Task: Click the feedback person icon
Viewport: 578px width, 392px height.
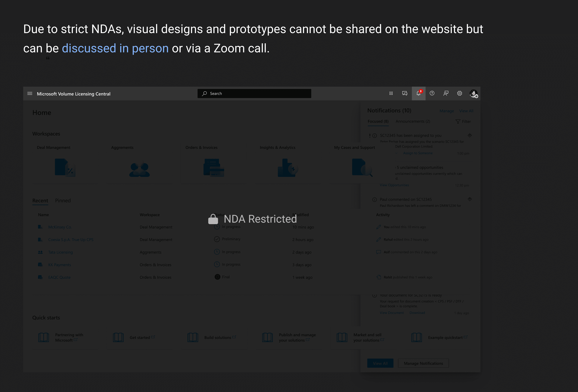Action: [446, 93]
